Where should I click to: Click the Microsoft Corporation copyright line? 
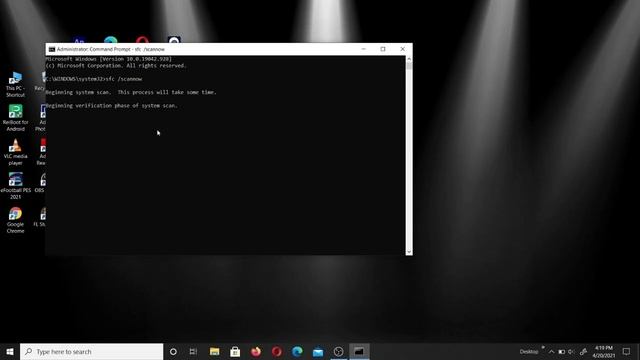tap(116, 66)
